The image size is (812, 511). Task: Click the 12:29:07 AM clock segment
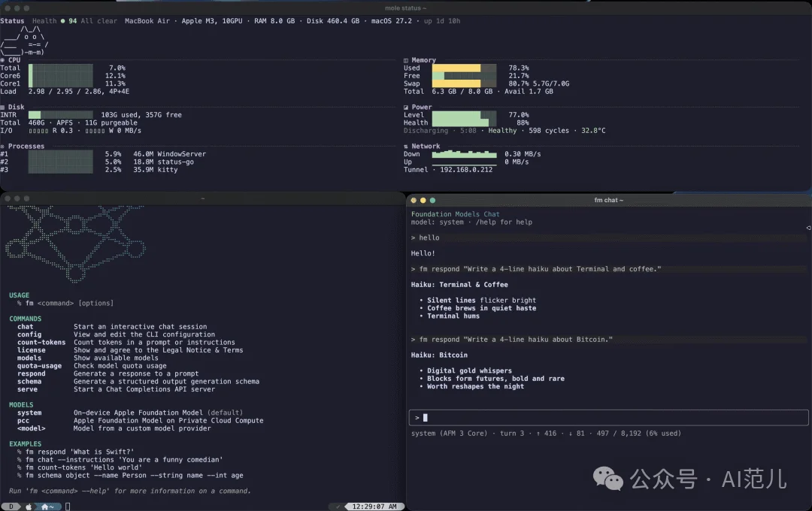pyautogui.click(x=374, y=506)
